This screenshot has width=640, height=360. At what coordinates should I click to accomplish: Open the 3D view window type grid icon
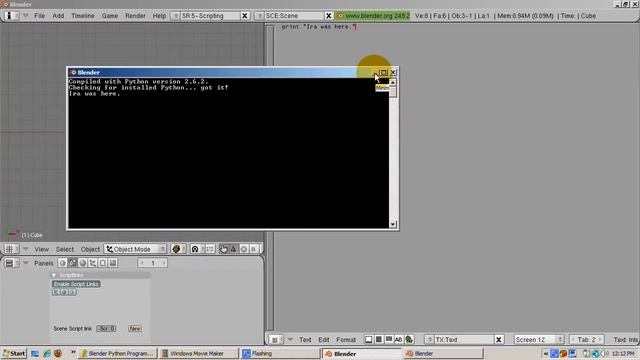coord(11,249)
